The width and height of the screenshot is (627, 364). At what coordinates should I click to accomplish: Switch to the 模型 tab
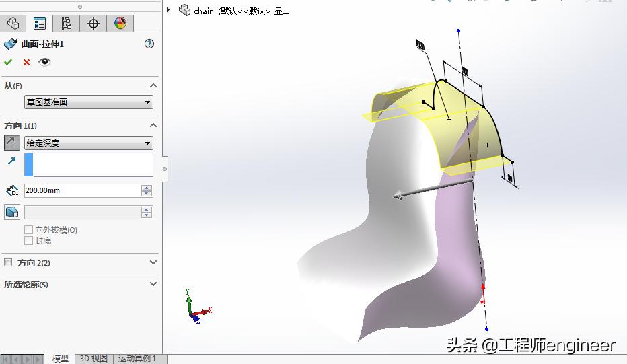61,359
